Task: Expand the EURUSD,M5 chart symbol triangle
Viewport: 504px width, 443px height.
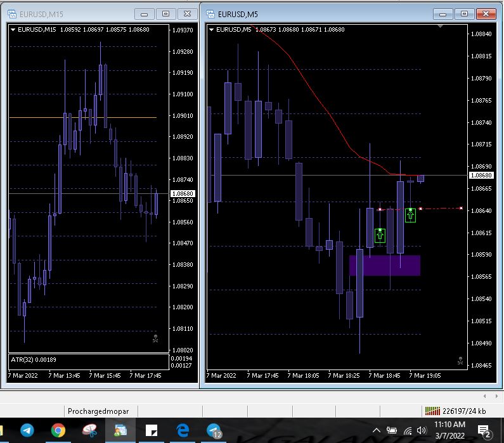Action: (212, 30)
